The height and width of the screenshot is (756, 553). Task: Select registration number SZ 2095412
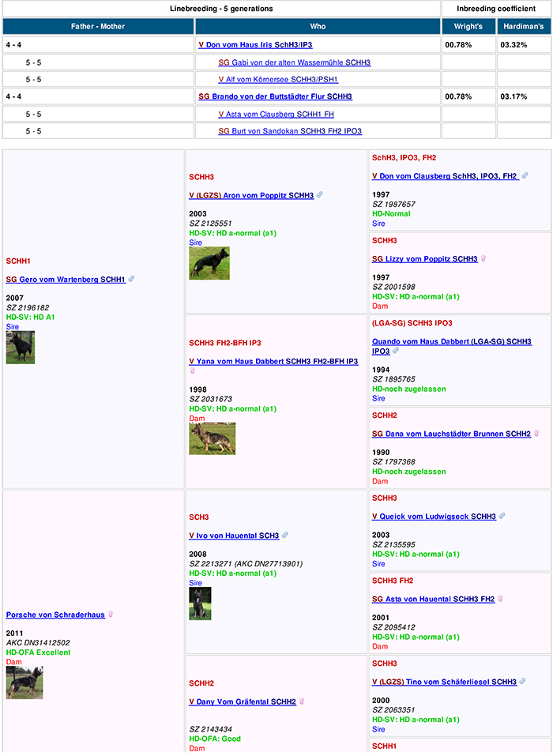click(x=394, y=627)
